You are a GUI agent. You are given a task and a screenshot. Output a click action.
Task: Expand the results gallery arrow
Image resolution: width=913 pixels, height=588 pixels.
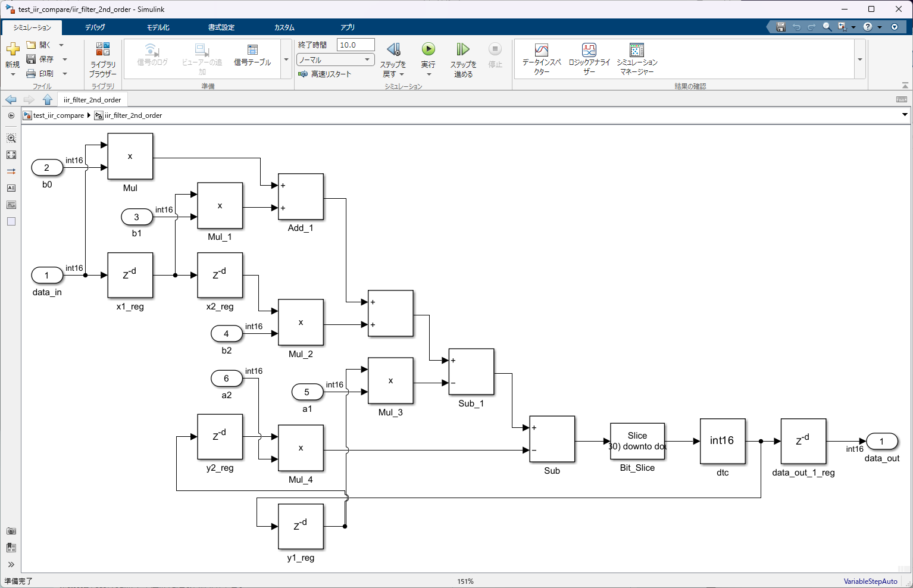pyautogui.click(x=859, y=59)
